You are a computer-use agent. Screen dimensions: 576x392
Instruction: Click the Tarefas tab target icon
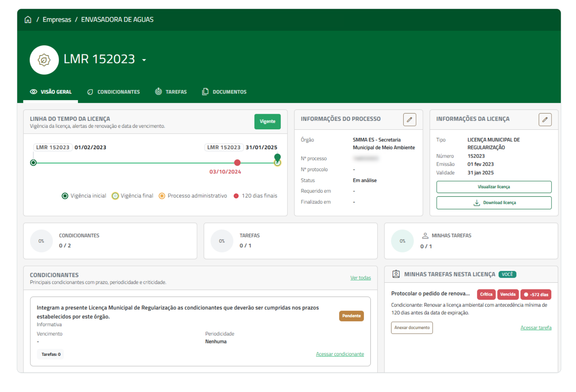(x=158, y=92)
